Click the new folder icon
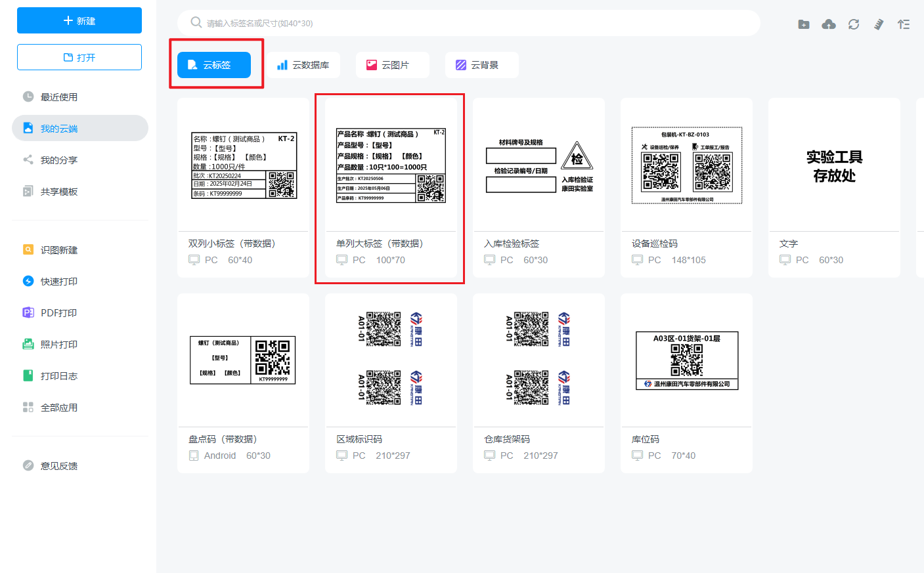 click(804, 24)
